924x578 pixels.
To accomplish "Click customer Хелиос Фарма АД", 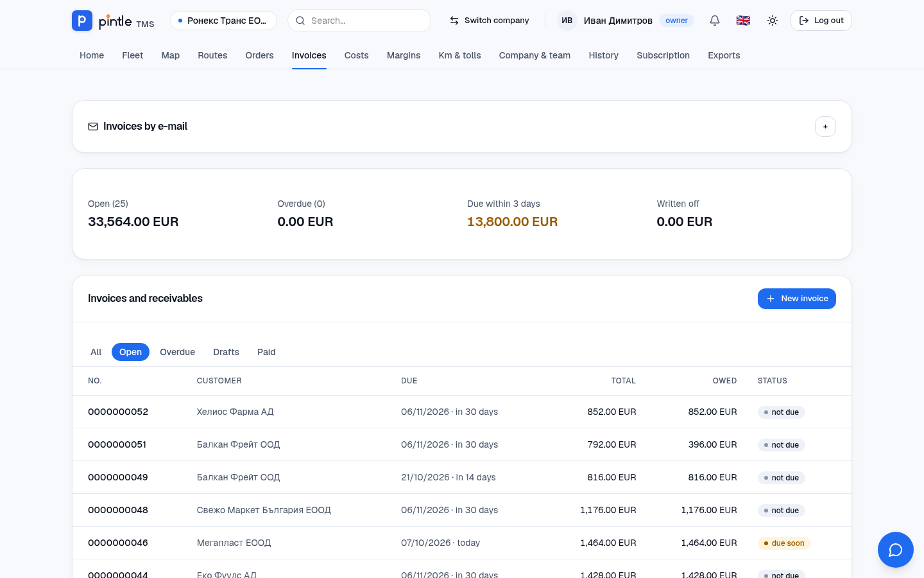I will [235, 412].
